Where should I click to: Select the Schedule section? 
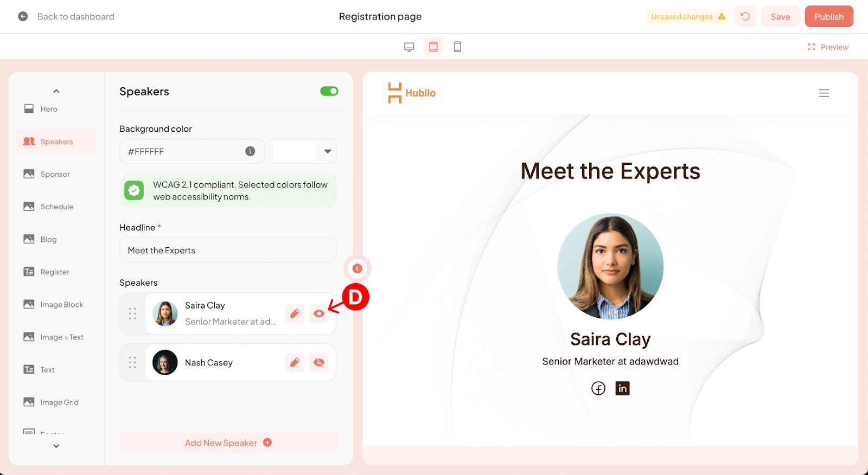[x=56, y=207]
